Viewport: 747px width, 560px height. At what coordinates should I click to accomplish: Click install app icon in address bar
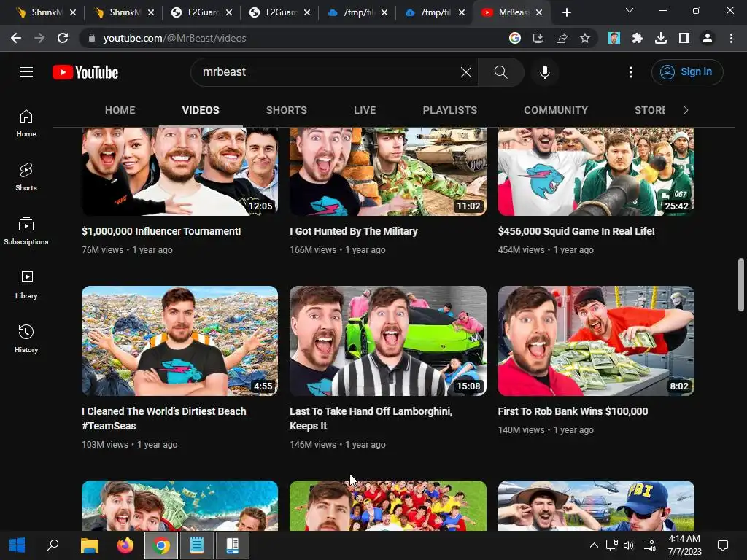(538, 38)
